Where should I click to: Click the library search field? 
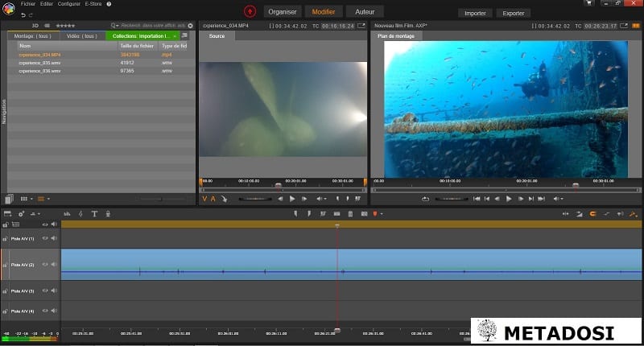[x=153, y=26]
